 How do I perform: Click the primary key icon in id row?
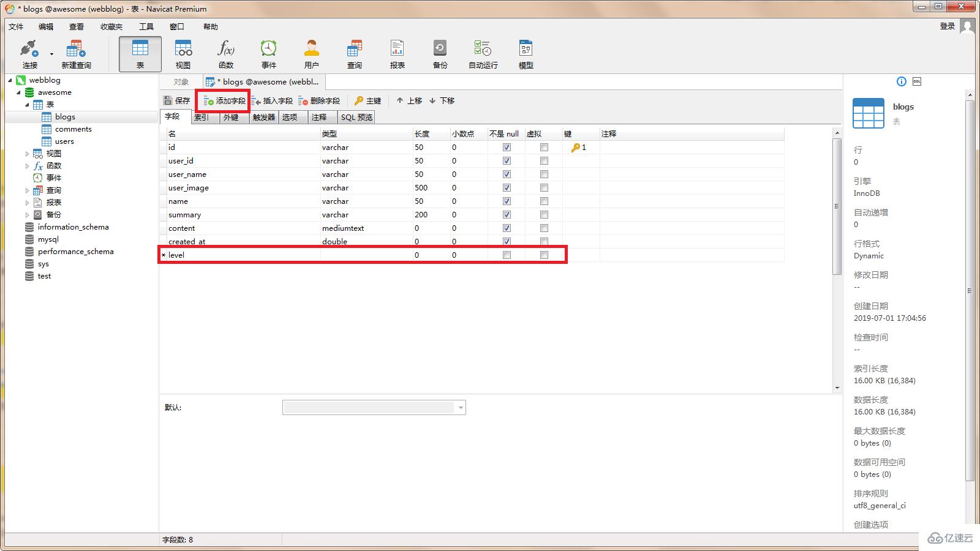point(576,148)
